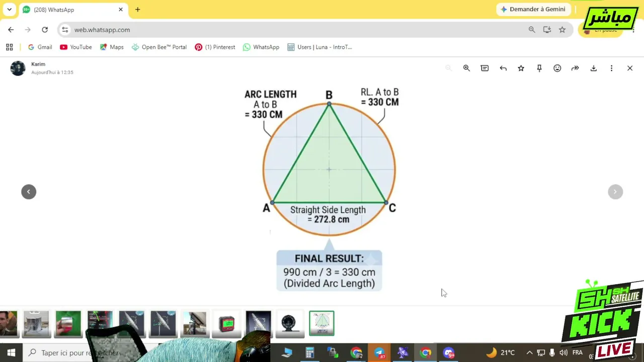Open Telegram from the taskbar

pyautogui.click(x=379, y=352)
